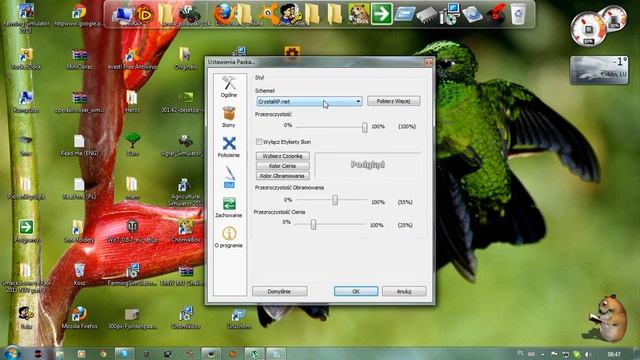
Task: Click the green arrow icon in the dock
Action: [381, 14]
